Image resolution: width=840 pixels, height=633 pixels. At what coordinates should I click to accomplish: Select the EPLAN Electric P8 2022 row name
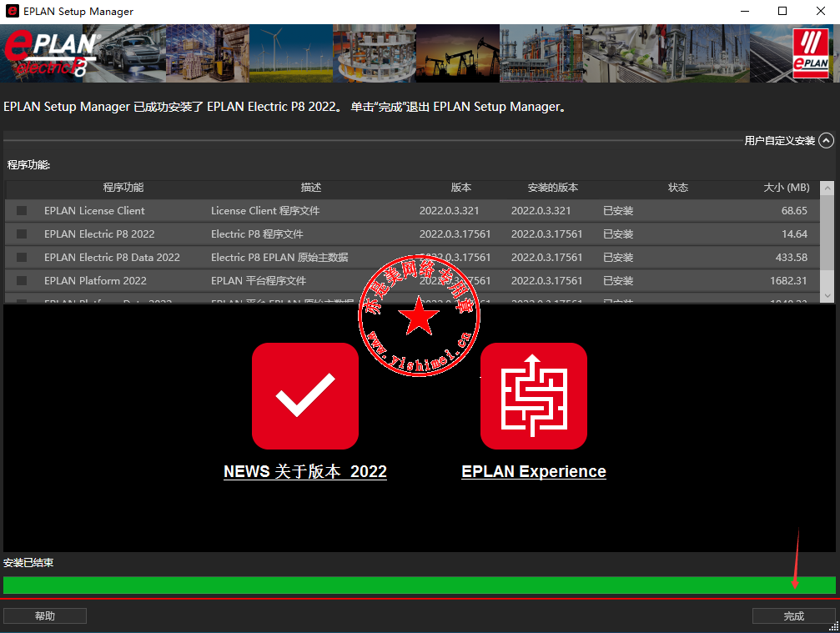tap(99, 234)
